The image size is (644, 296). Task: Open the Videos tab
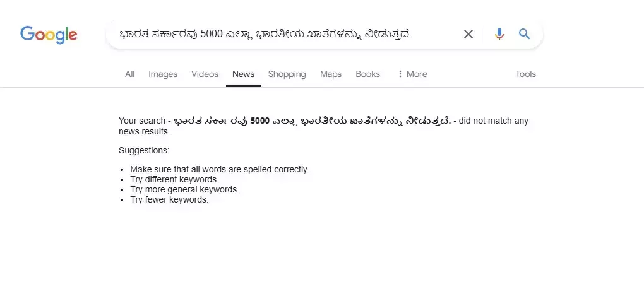click(x=205, y=74)
